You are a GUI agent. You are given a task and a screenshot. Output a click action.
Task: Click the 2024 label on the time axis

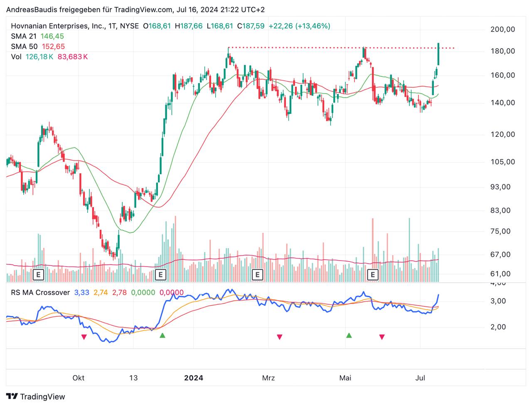pos(194,378)
